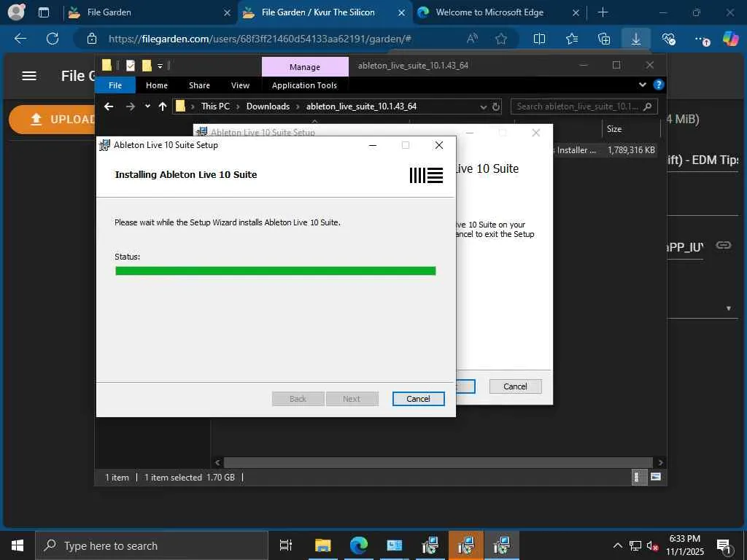Open a new Edge browser tab
The image size is (747, 560).
pos(603,12)
